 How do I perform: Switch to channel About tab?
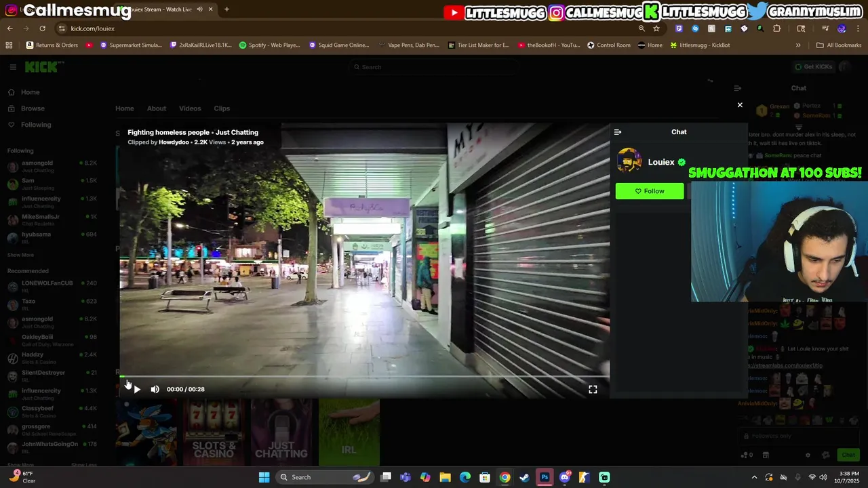(x=156, y=108)
